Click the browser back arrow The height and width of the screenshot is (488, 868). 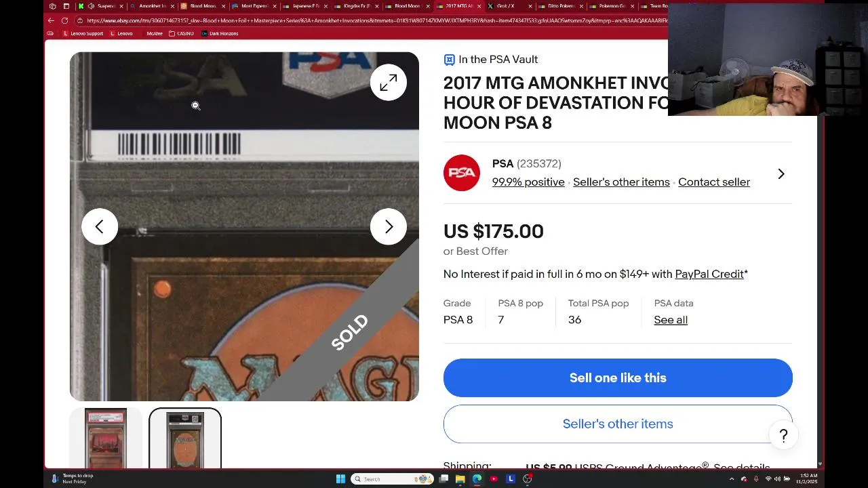click(51, 20)
